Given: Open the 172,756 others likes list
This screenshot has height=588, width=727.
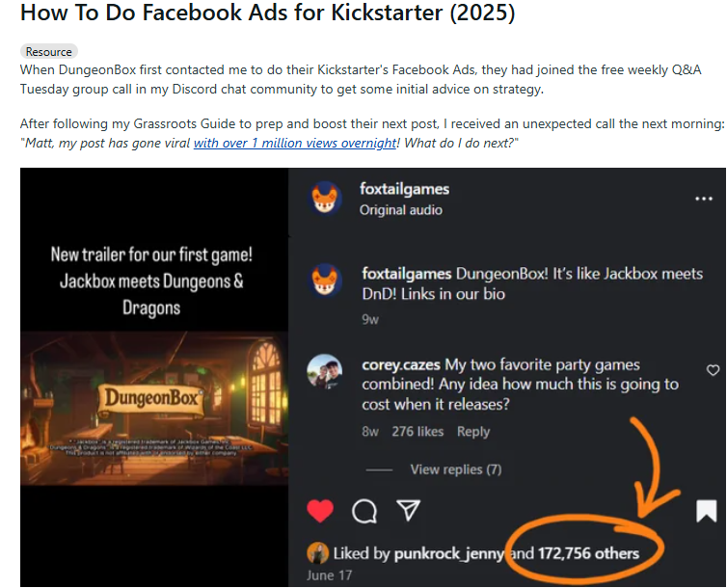Looking at the screenshot, I should coord(588,553).
